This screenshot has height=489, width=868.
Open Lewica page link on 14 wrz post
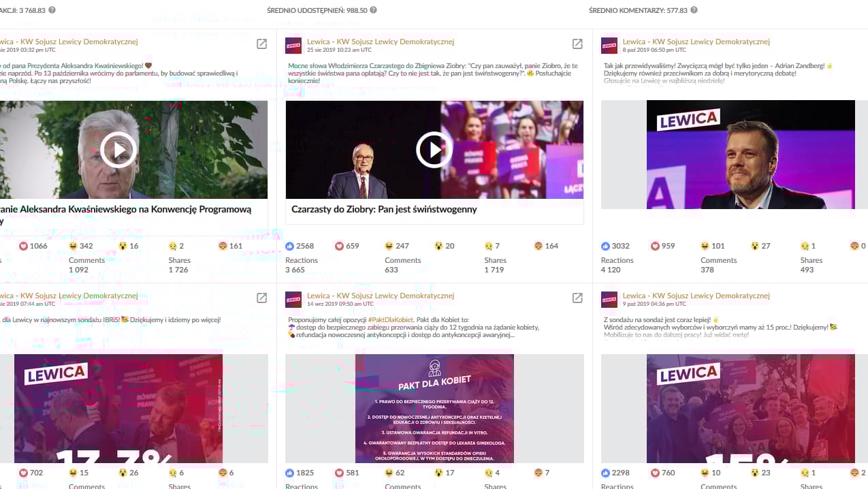click(381, 296)
